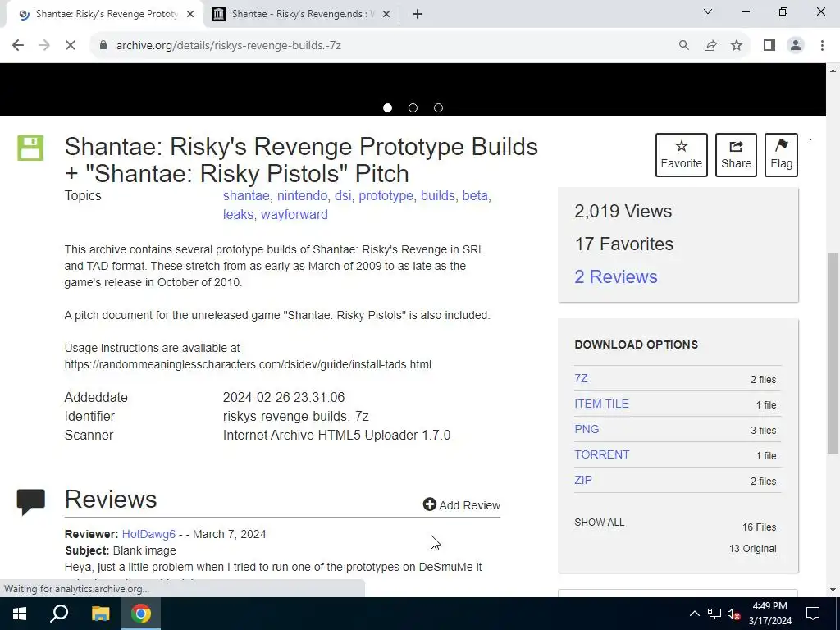Click the forward navigation arrow
Screen dimensions: 840x630
pyautogui.click(x=44, y=46)
